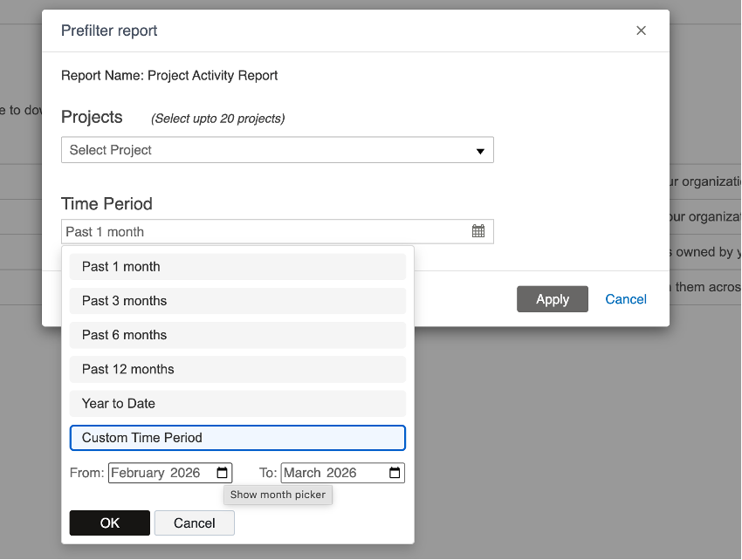Show month picker for From date

[x=223, y=473]
